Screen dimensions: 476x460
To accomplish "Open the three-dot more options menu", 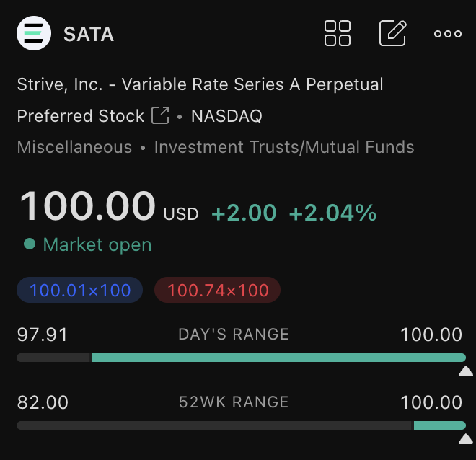I will click(x=448, y=33).
